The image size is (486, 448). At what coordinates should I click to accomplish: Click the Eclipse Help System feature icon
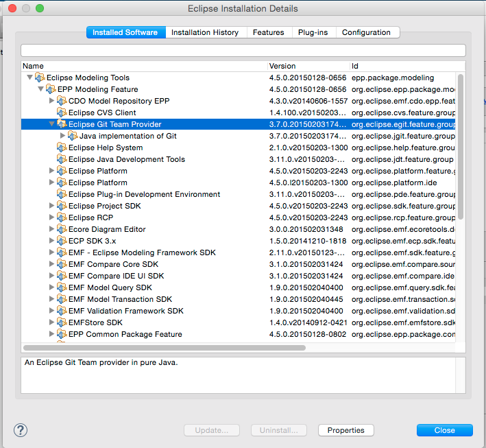pos(62,148)
